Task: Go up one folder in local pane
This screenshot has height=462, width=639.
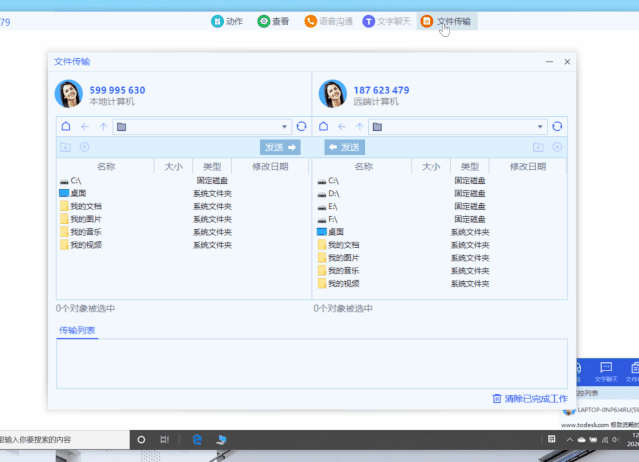Action: 104,127
